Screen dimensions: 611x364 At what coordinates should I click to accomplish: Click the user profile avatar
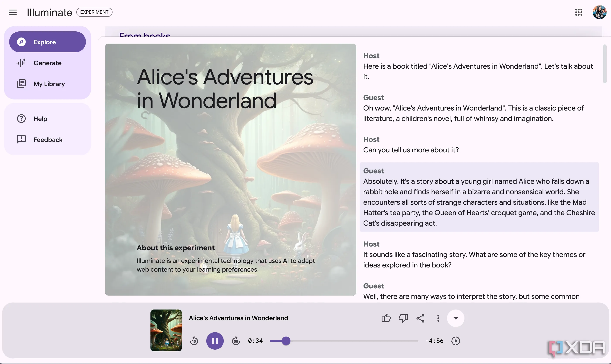[599, 12]
